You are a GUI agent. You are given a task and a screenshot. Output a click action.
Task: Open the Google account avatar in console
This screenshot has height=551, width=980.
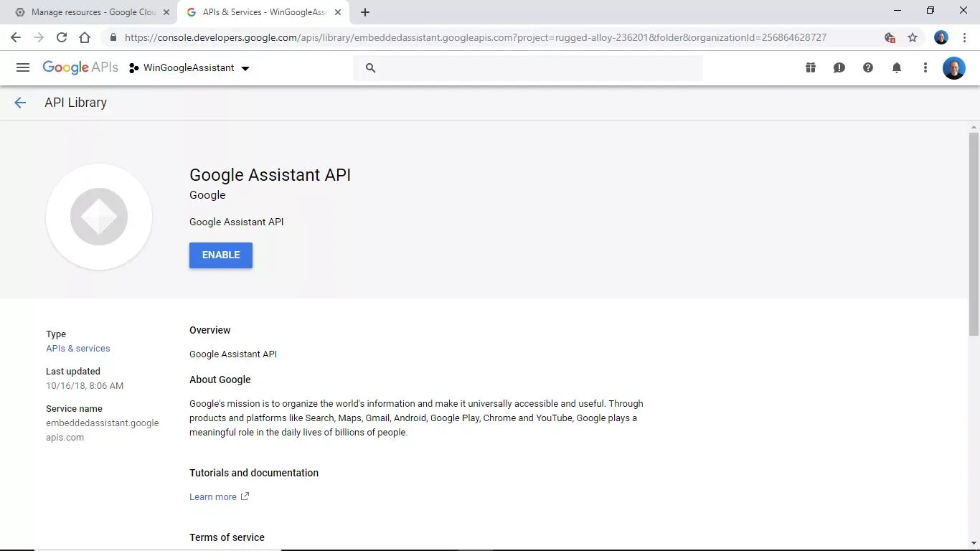pos(954,68)
